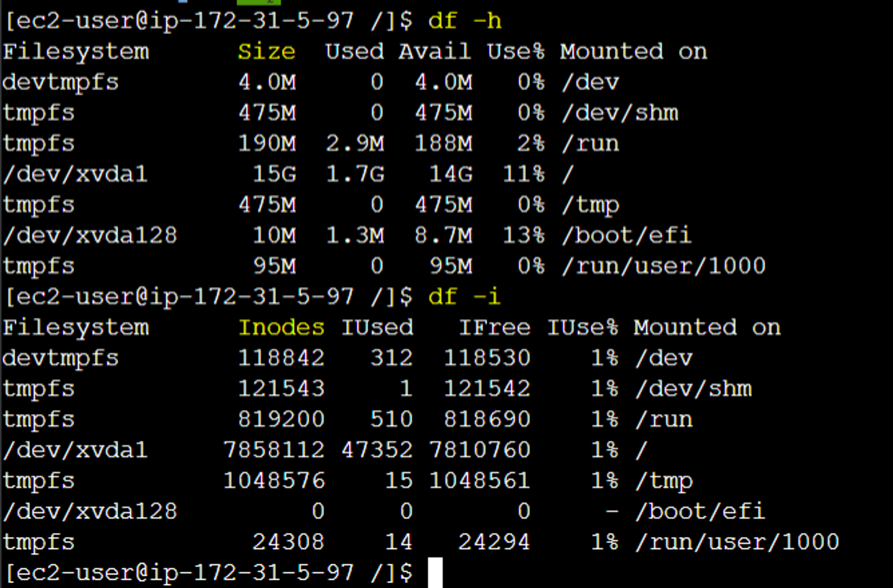Viewport: 893px width, 588px height.
Task: Click the 'IFree' column header
Action: [x=494, y=328]
